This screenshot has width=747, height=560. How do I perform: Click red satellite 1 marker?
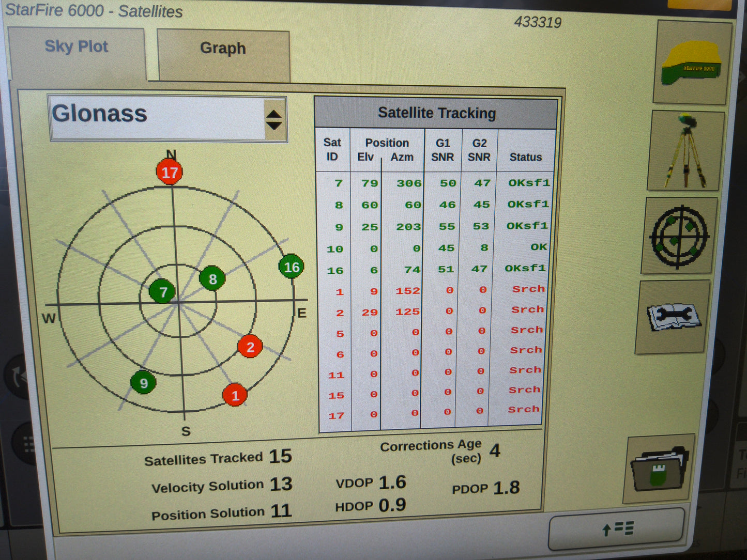(x=235, y=395)
